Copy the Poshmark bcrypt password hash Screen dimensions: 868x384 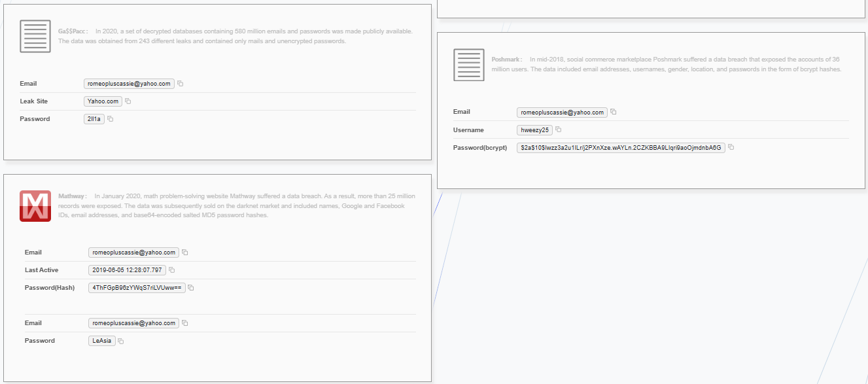click(731, 147)
